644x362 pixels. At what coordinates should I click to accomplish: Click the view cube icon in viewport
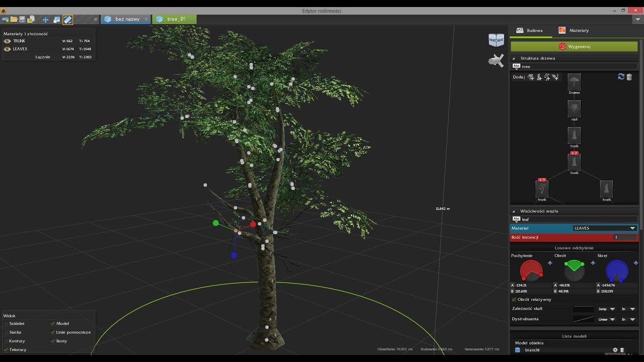tap(496, 40)
